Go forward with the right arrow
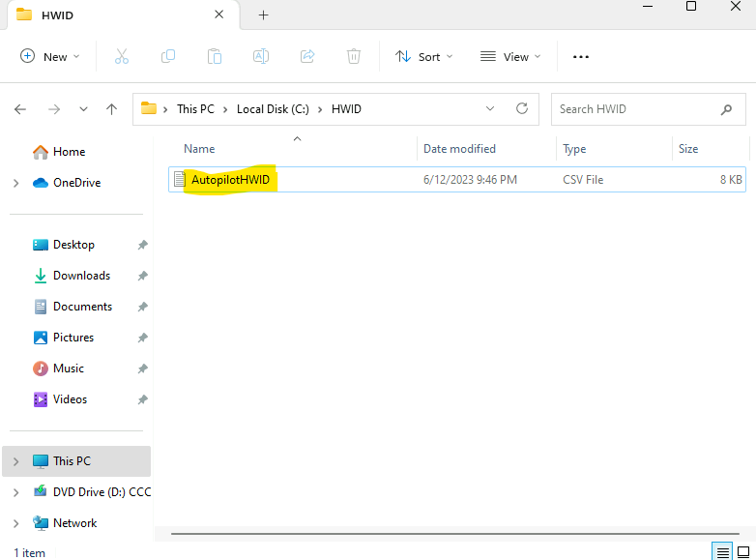Screen dimensions: 756x560 [x=54, y=109]
